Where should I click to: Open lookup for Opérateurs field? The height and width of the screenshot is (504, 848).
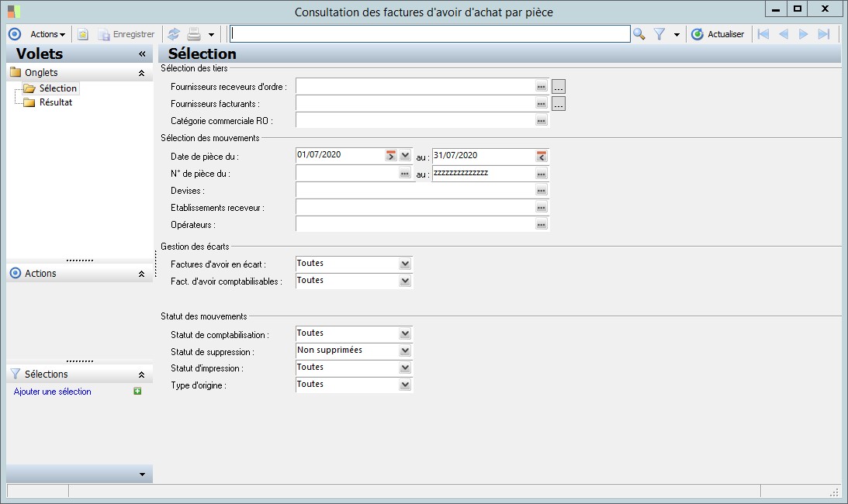pos(542,224)
